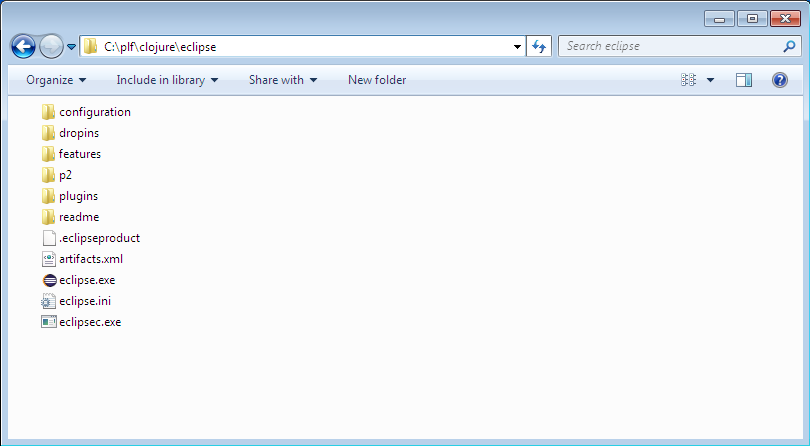Screen dimensions: 810x446
Task: Select the eclipse.exe application icon
Action: [49, 280]
